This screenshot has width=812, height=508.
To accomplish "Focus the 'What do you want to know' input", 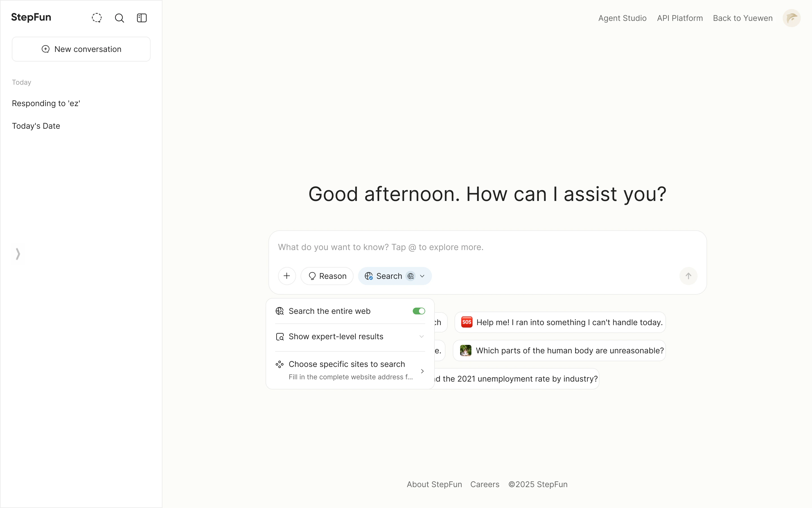I will (x=487, y=247).
